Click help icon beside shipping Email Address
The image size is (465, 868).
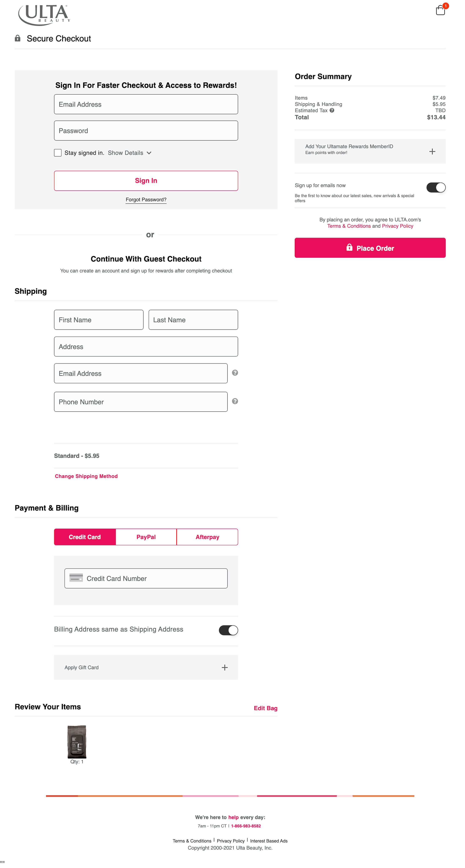pyautogui.click(x=235, y=373)
